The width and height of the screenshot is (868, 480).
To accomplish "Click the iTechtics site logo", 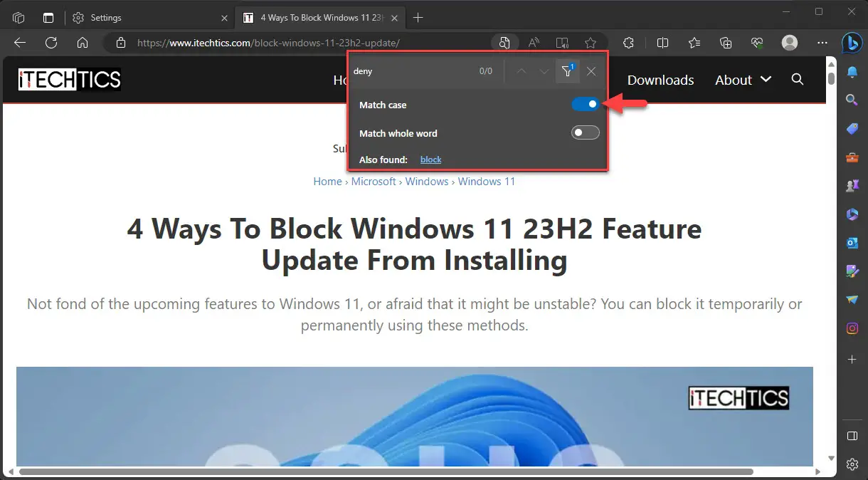I will (70, 80).
